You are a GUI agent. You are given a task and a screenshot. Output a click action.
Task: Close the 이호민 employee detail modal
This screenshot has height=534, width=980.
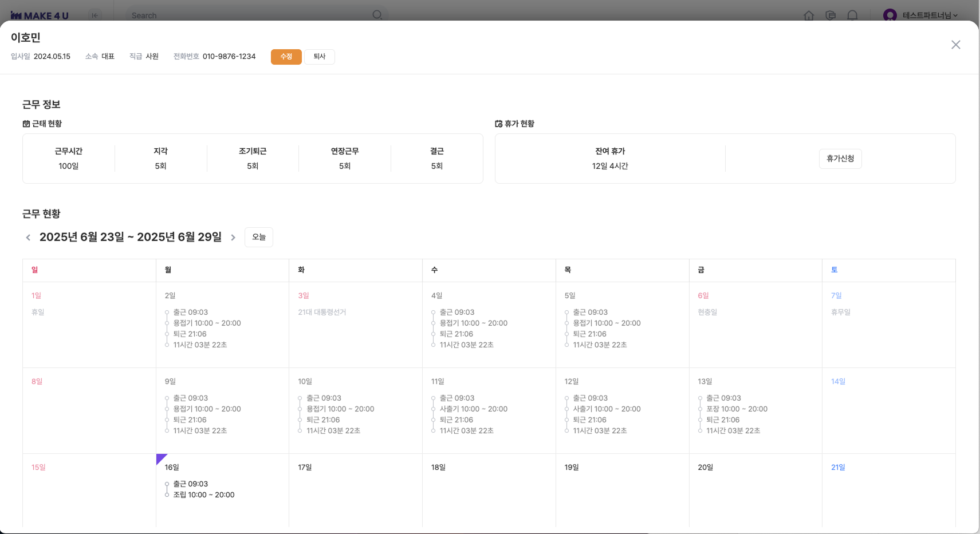[x=955, y=45]
